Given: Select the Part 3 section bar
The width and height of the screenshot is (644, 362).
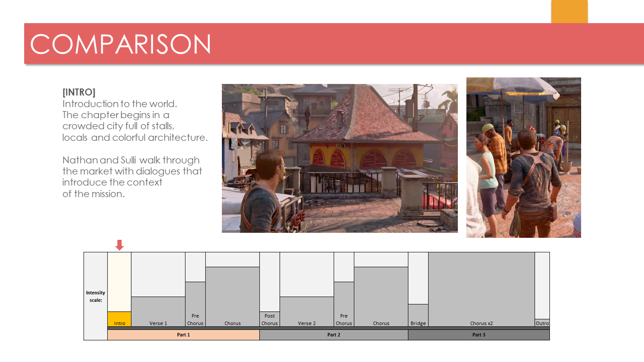Looking at the screenshot, I should click(478, 335).
